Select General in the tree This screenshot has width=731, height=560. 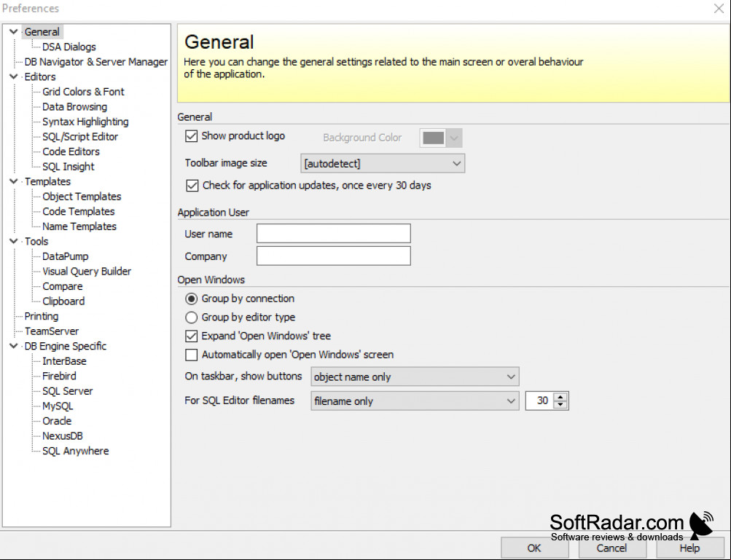[x=42, y=32]
